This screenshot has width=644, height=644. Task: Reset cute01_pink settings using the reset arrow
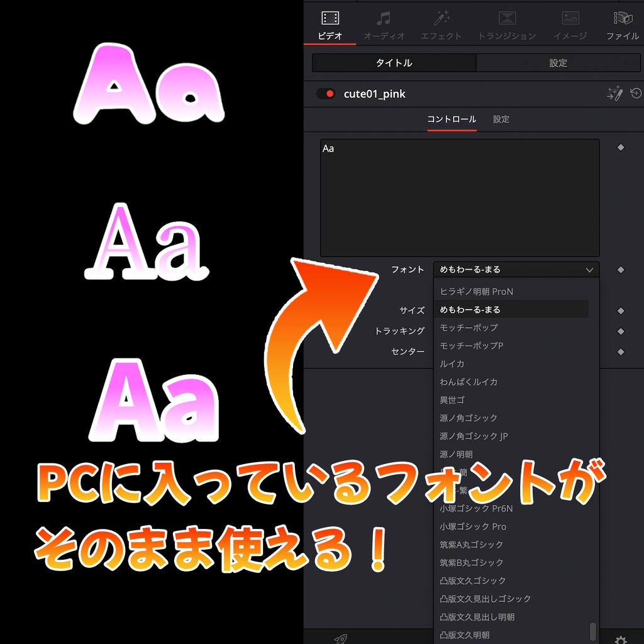(636, 93)
